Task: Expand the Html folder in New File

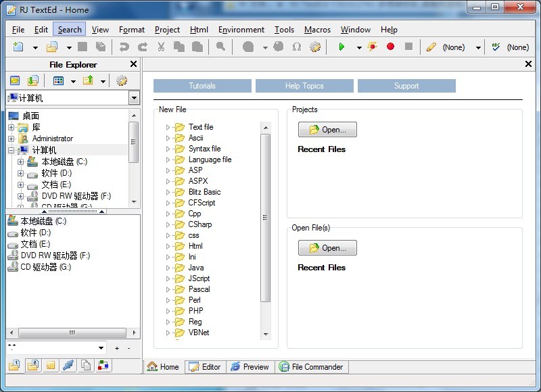Action: click(168, 246)
